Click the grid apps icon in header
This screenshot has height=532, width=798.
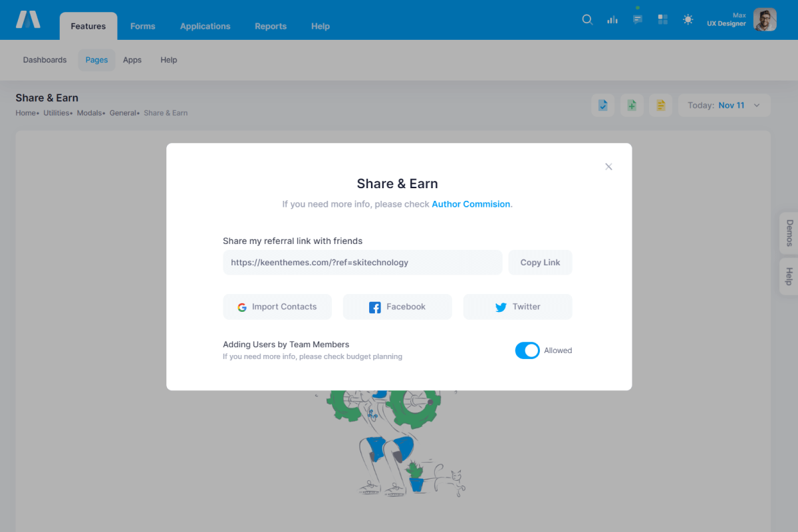click(662, 20)
